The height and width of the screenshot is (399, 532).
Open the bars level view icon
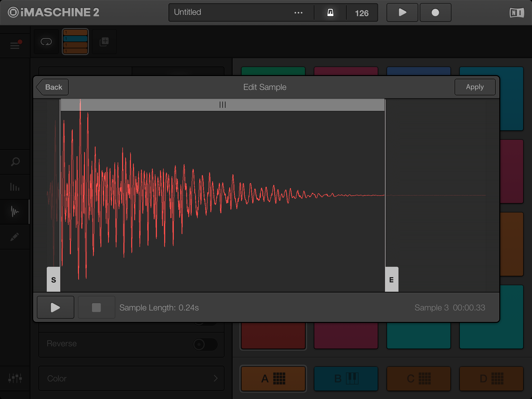(15, 187)
